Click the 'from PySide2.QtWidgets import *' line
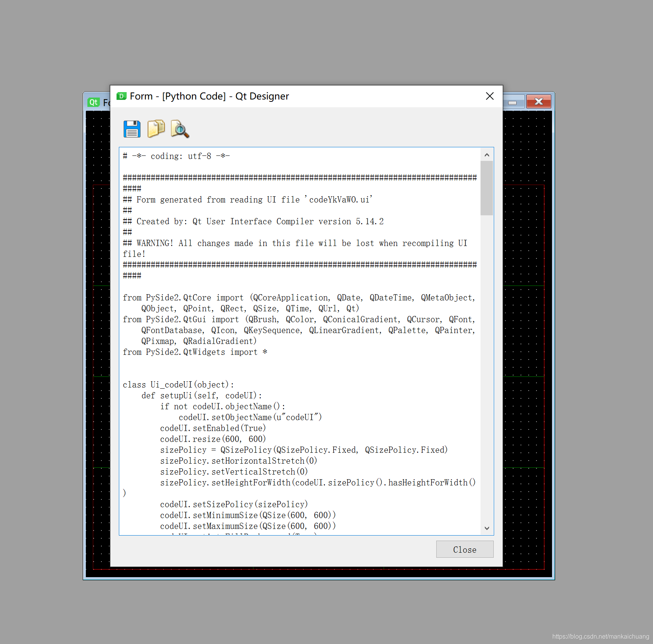The image size is (653, 644). pos(195,352)
